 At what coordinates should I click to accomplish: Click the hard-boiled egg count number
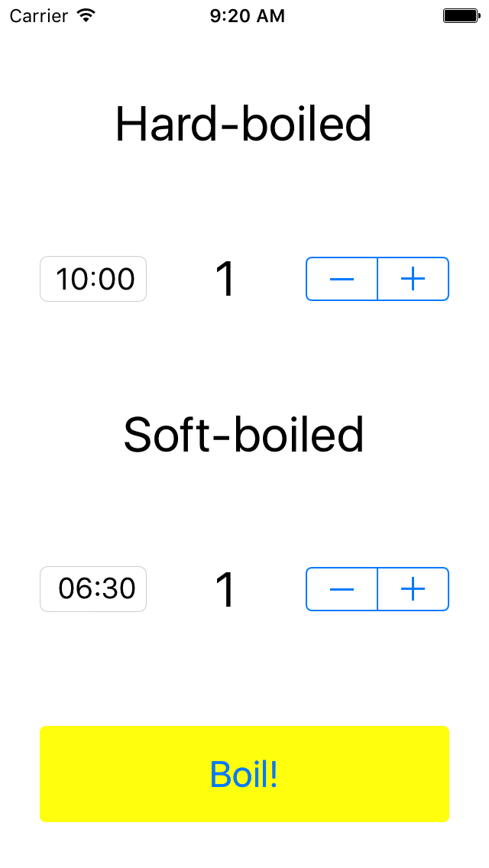click(225, 280)
